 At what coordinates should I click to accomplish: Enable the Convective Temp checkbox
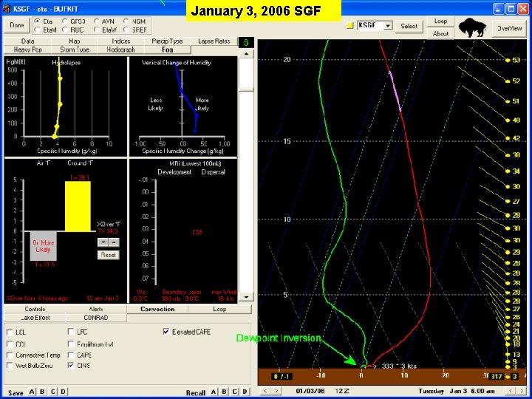click(10, 355)
